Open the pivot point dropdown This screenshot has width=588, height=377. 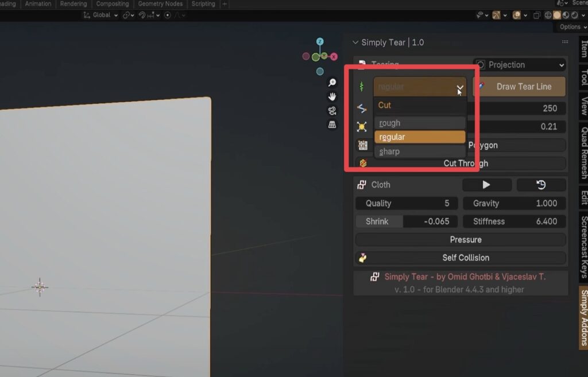coord(128,15)
